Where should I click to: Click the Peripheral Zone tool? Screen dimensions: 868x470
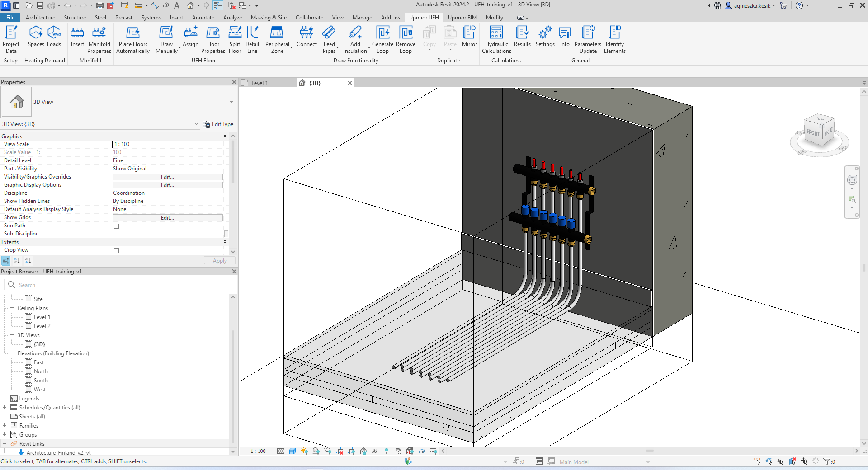click(x=277, y=39)
